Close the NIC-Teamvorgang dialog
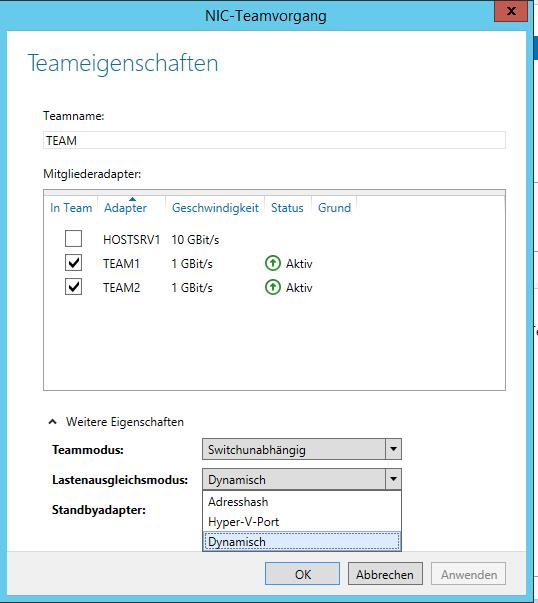 [x=511, y=11]
